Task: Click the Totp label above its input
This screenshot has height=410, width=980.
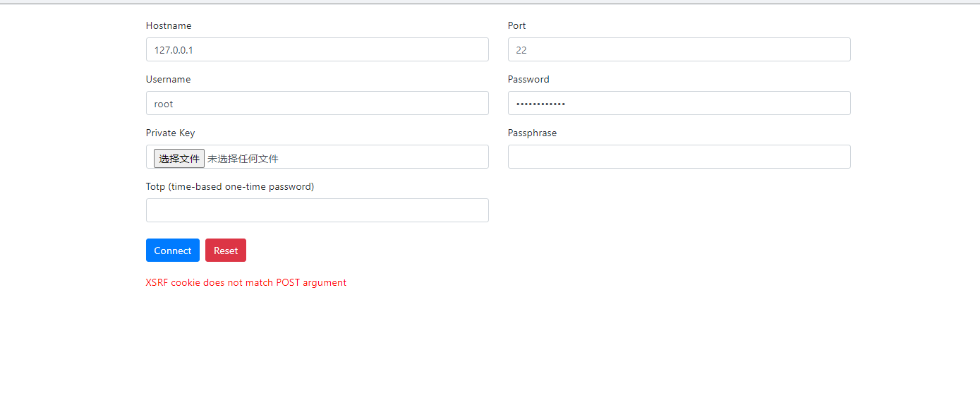Action: pos(229,186)
